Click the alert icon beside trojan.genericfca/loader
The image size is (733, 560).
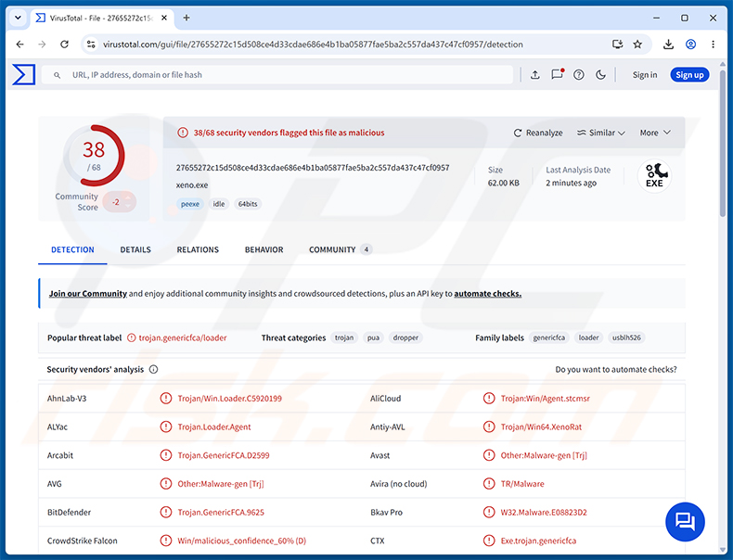[132, 337]
